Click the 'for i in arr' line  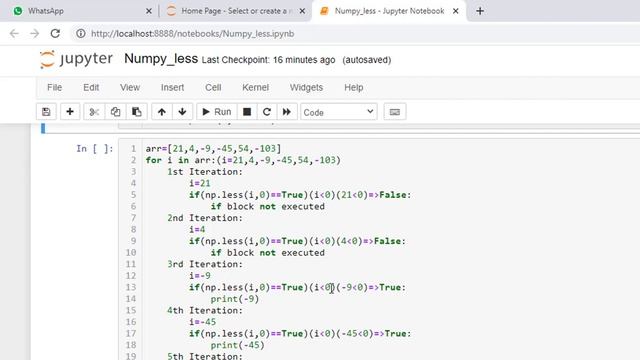point(243,160)
